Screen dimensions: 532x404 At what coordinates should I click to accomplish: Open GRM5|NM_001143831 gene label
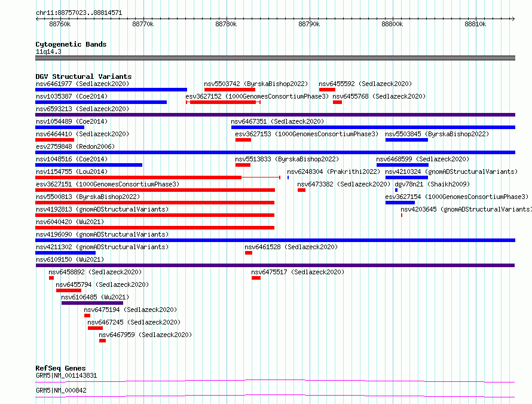coord(66,375)
